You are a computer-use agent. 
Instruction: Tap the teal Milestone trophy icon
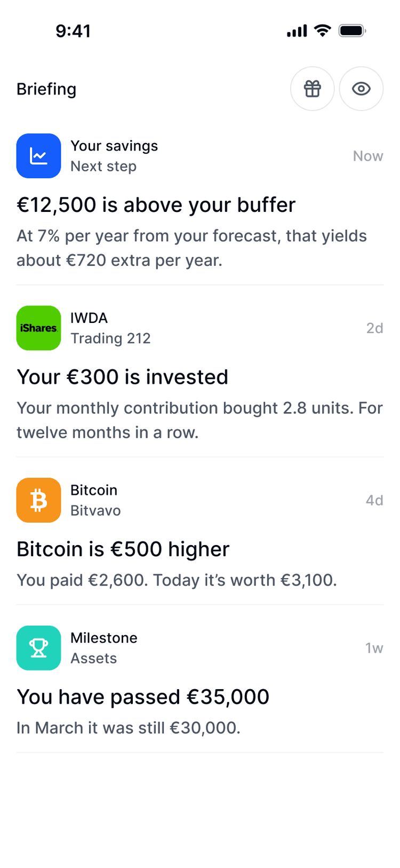(38, 648)
